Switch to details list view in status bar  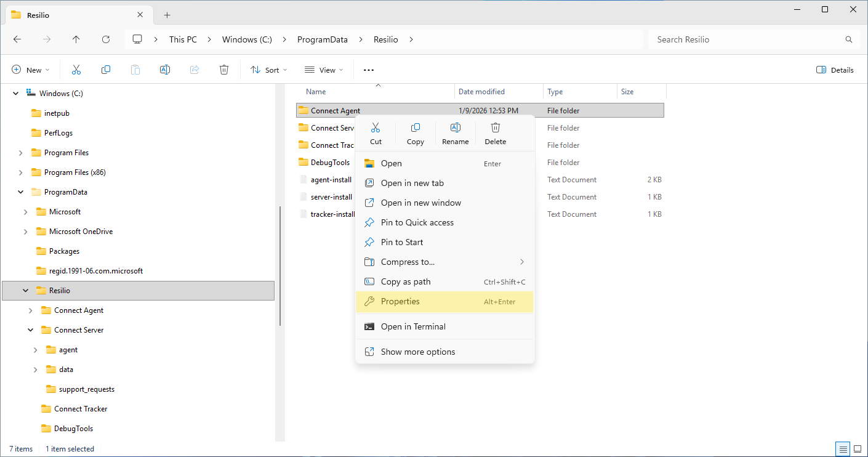[x=843, y=449]
